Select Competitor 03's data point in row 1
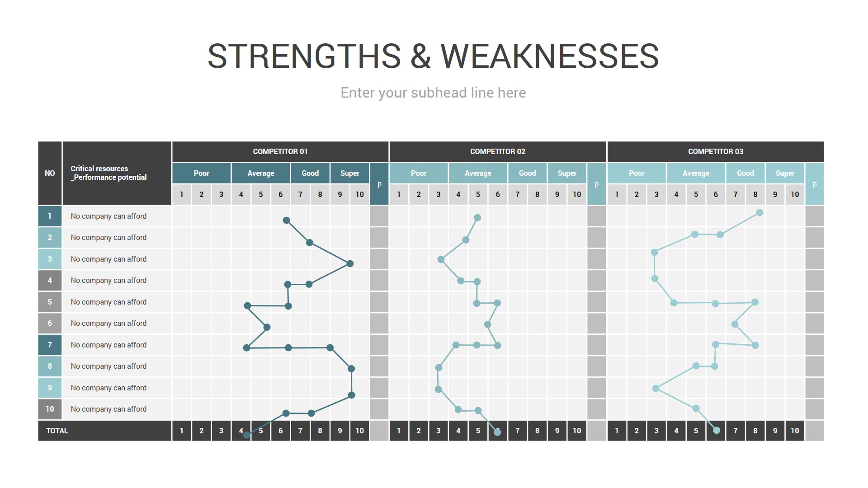 [x=759, y=213]
